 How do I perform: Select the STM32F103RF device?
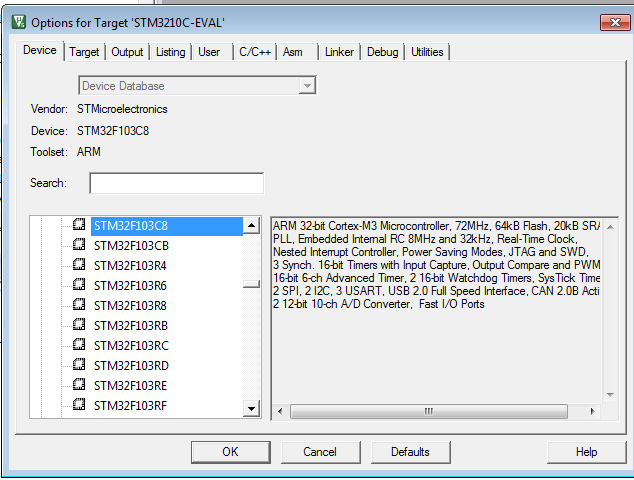click(130, 406)
